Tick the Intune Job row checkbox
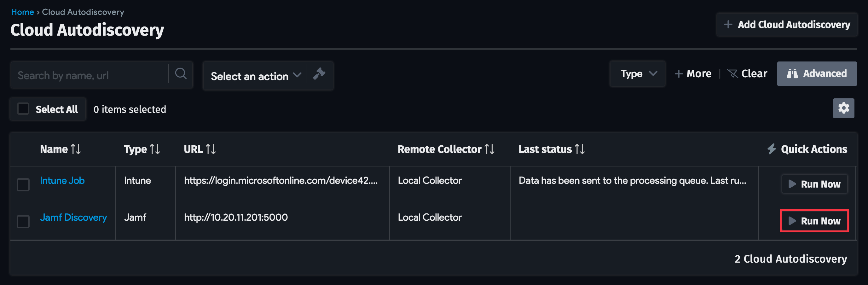Image resolution: width=868 pixels, height=285 pixels. coord(23,185)
